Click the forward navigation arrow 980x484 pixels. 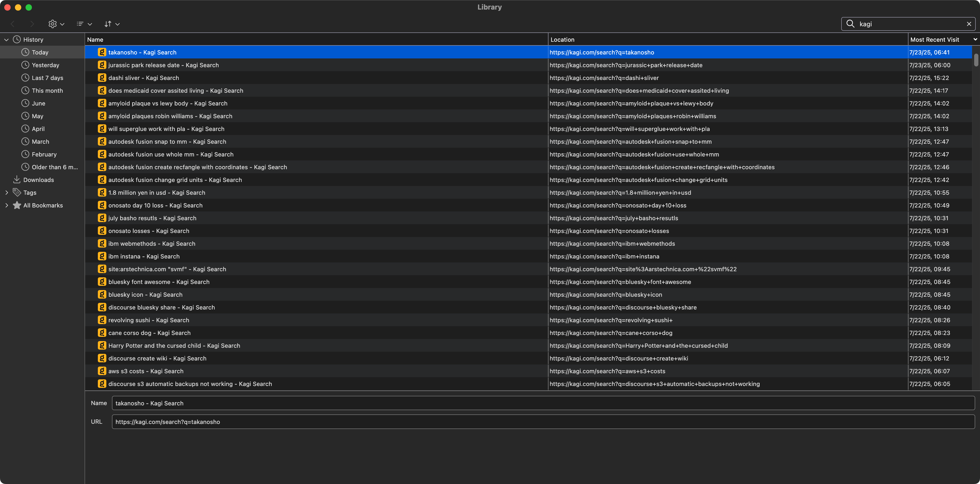click(x=32, y=24)
